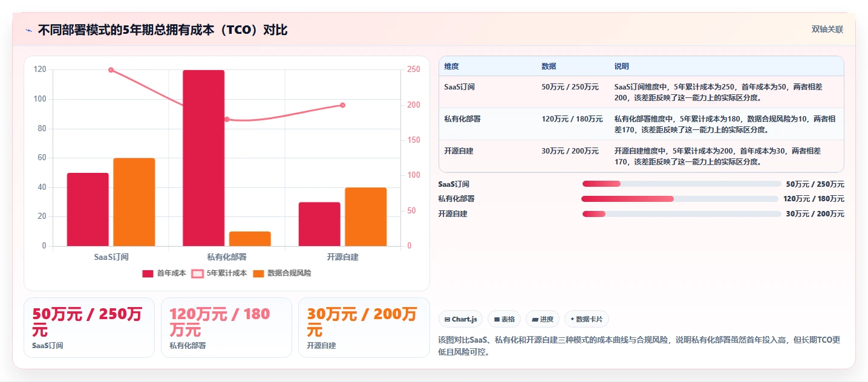Click the orange 数据合规风险 legend swatch
The height and width of the screenshot is (382, 868).
tap(258, 274)
